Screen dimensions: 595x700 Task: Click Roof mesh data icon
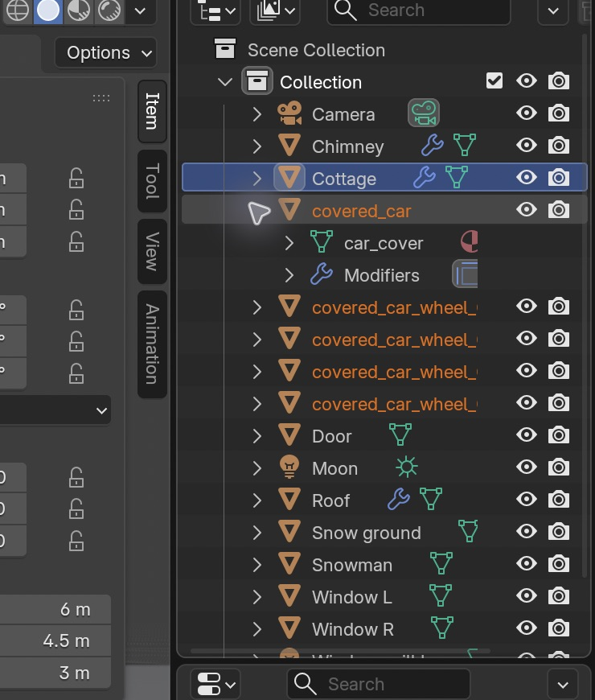pos(430,499)
